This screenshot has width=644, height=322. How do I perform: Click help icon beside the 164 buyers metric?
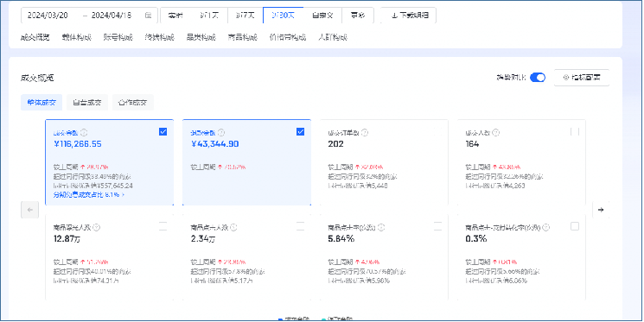coord(495,132)
